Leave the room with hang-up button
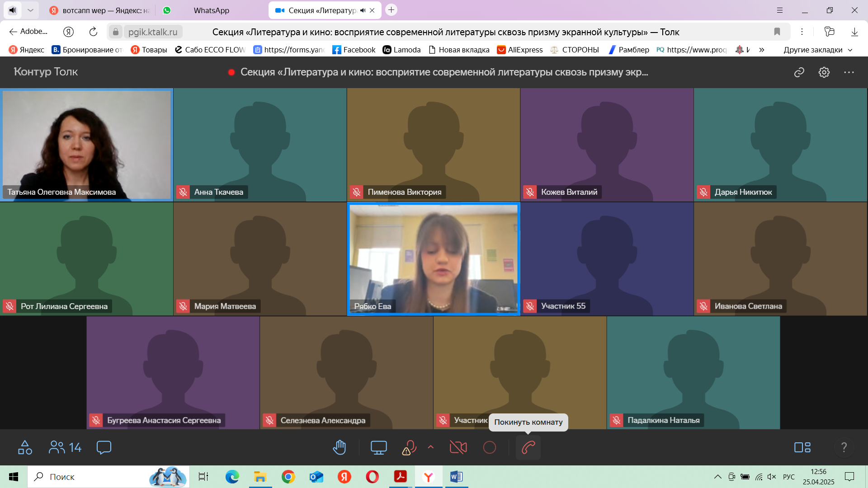The image size is (868, 488). click(528, 447)
